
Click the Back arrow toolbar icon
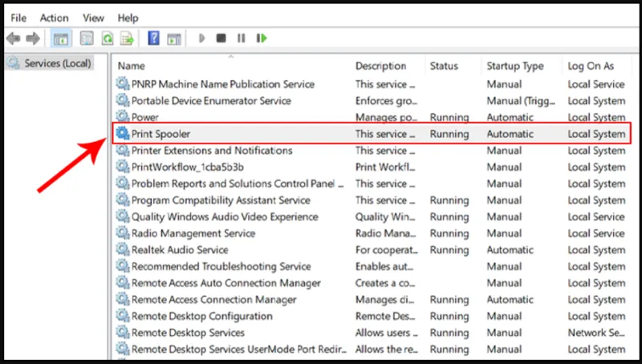14,38
